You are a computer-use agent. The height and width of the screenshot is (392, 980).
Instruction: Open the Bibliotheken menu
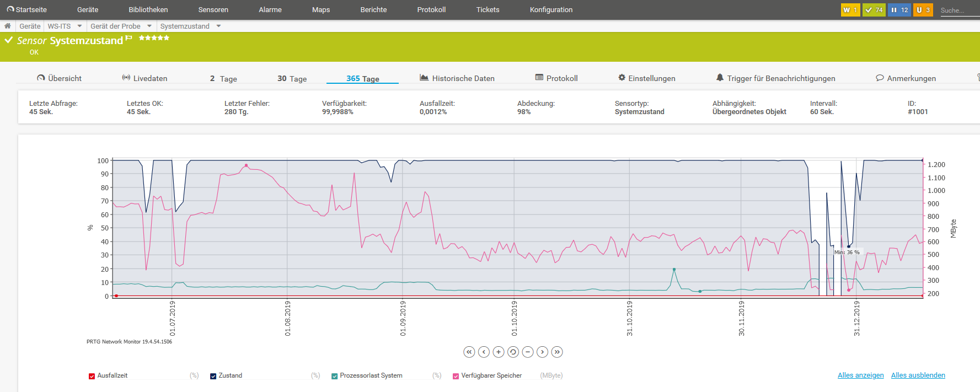click(x=148, y=10)
